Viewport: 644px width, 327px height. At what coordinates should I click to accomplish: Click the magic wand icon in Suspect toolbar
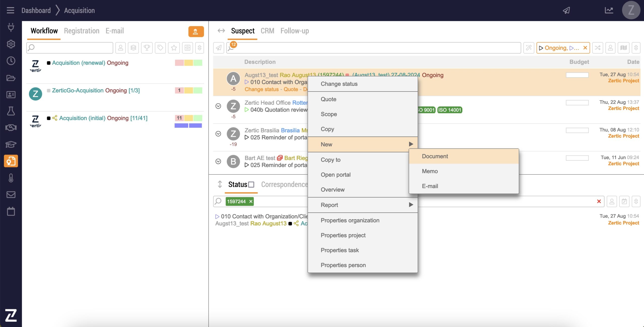[529, 48]
